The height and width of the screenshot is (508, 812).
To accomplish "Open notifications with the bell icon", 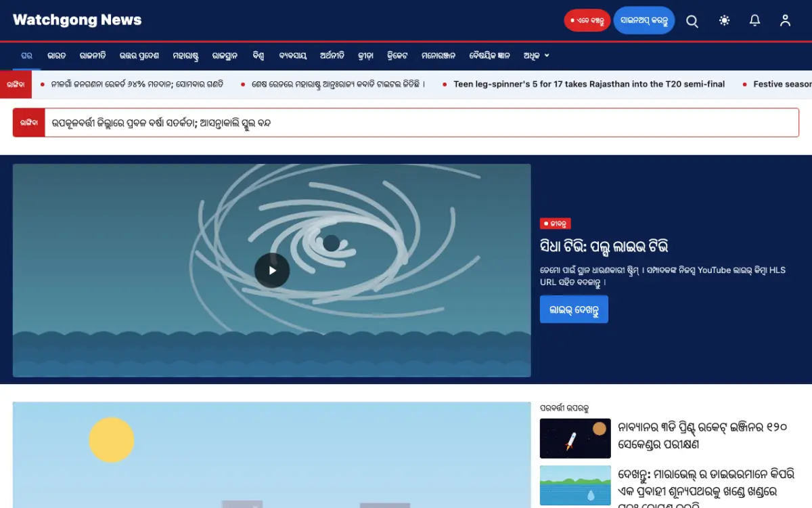I will tap(755, 21).
